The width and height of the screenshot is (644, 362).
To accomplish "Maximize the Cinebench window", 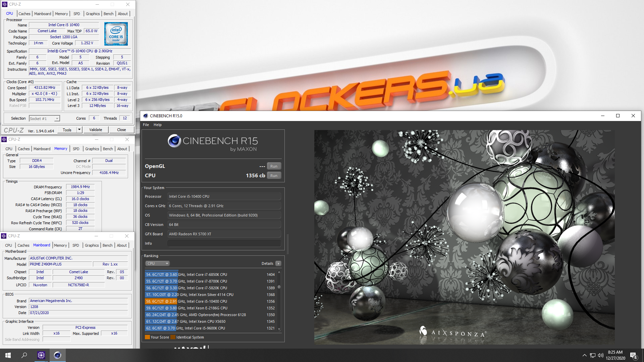I will click(x=618, y=116).
